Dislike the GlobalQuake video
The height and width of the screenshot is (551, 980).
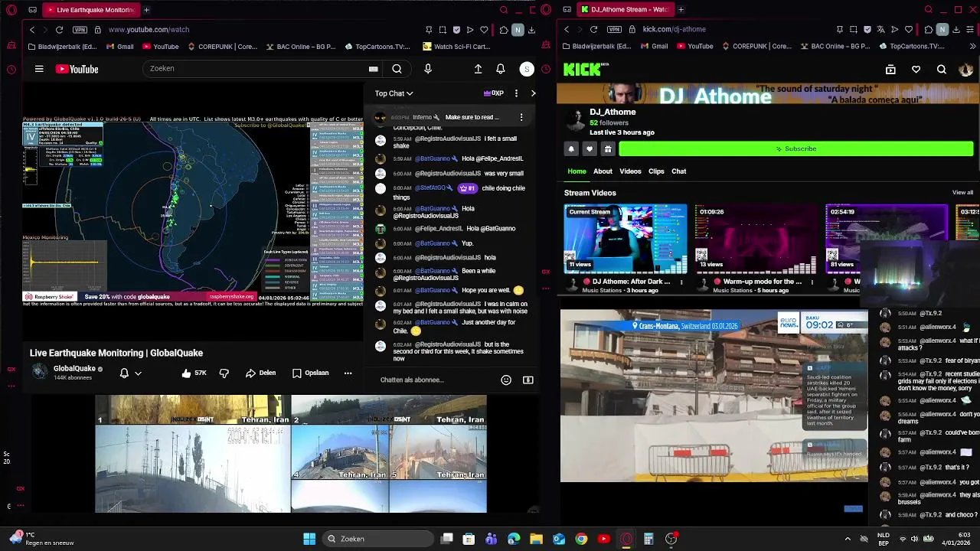(224, 373)
